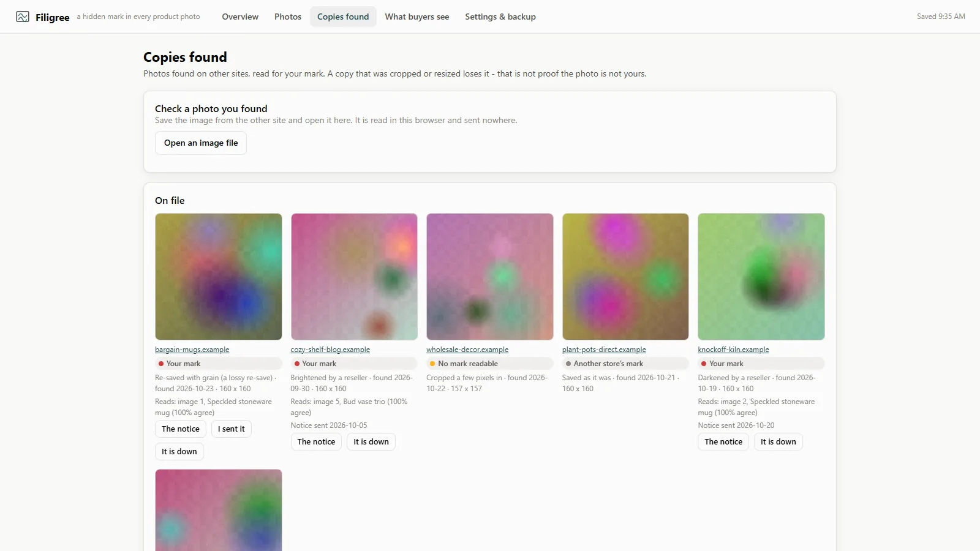The height and width of the screenshot is (551, 980).
Task: Mark bargain-mugs.example copy as It is down
Action: [179, 452]
